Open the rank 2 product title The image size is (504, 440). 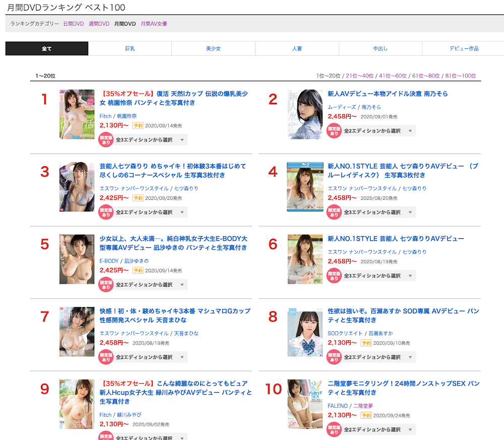click(388, 94)
